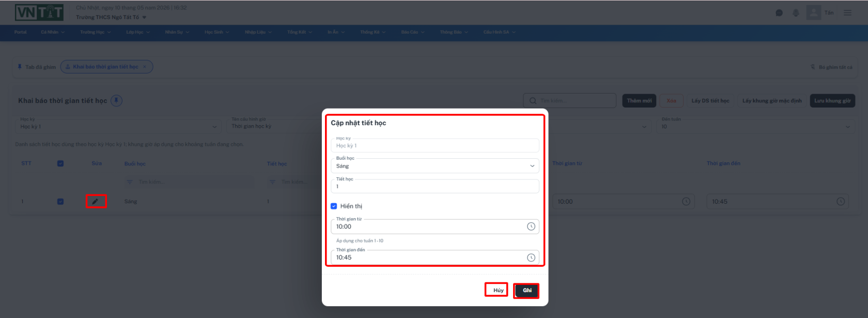Expand the Học Sinh menu
The image size is (868, 318).
217,32
